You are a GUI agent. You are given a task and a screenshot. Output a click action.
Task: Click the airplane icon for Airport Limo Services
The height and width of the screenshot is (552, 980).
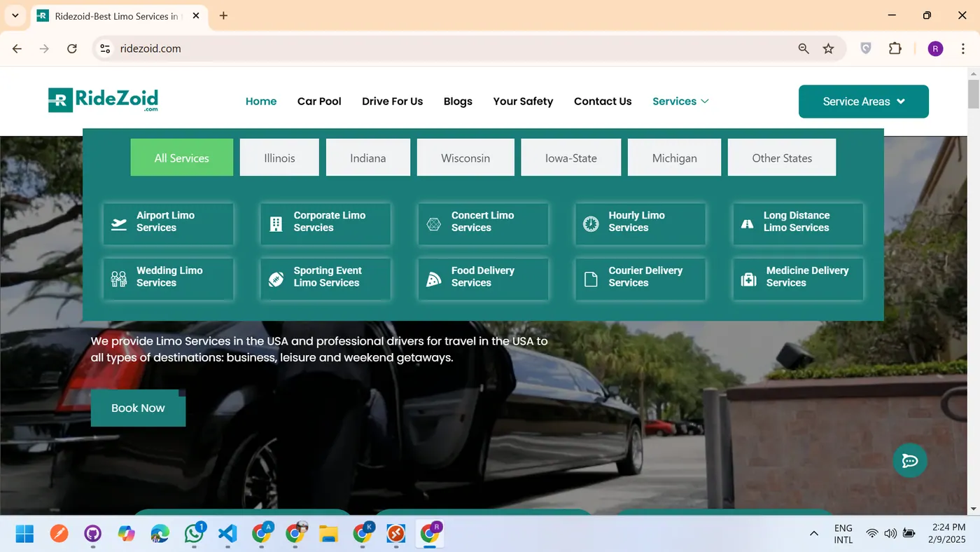(x=119, y=224)
